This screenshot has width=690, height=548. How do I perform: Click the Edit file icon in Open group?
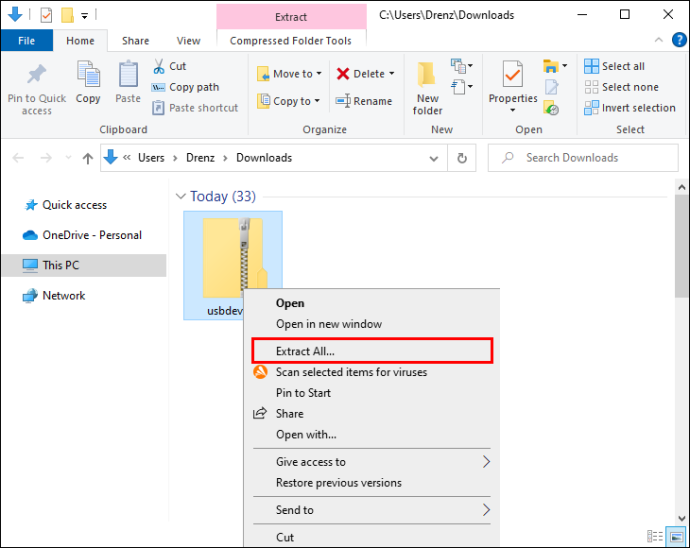click(x=551, y=87)
